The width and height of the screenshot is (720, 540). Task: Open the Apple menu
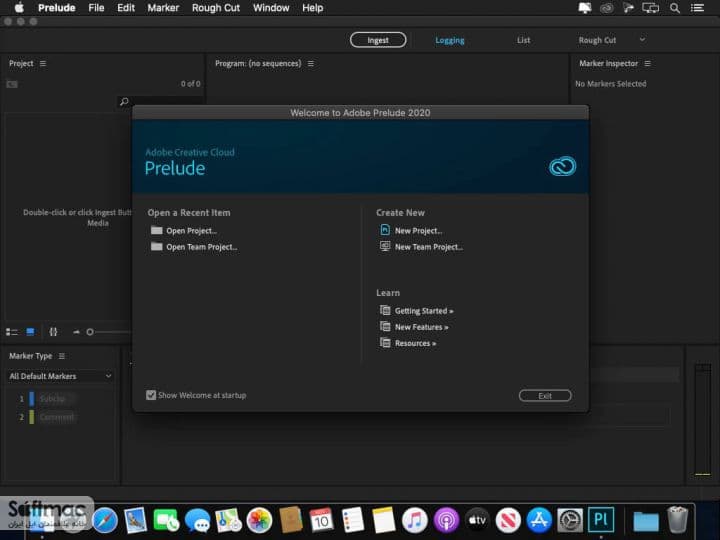click(19, 8)
